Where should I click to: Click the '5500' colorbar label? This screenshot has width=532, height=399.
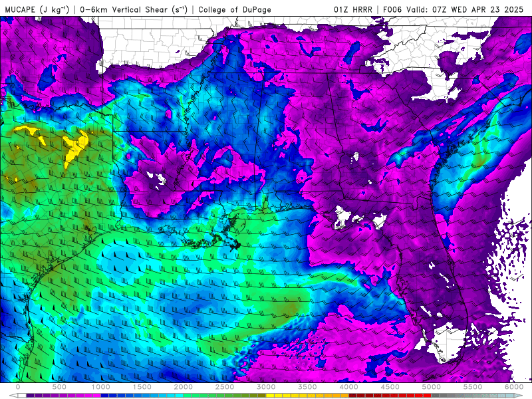(473, 387)
